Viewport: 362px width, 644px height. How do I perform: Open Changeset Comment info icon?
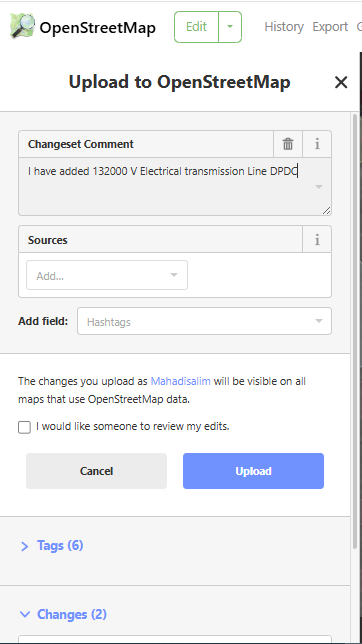click(317, 144)
